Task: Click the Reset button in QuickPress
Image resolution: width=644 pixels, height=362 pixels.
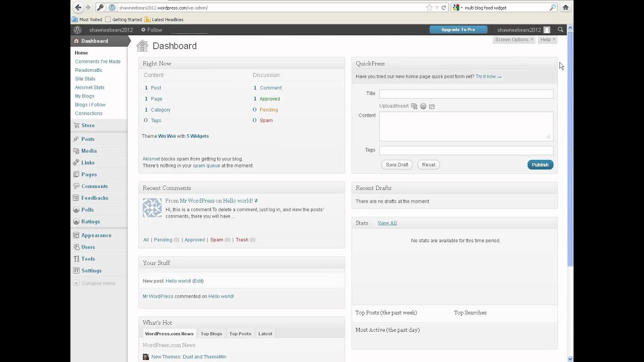Action: (429, 165)
